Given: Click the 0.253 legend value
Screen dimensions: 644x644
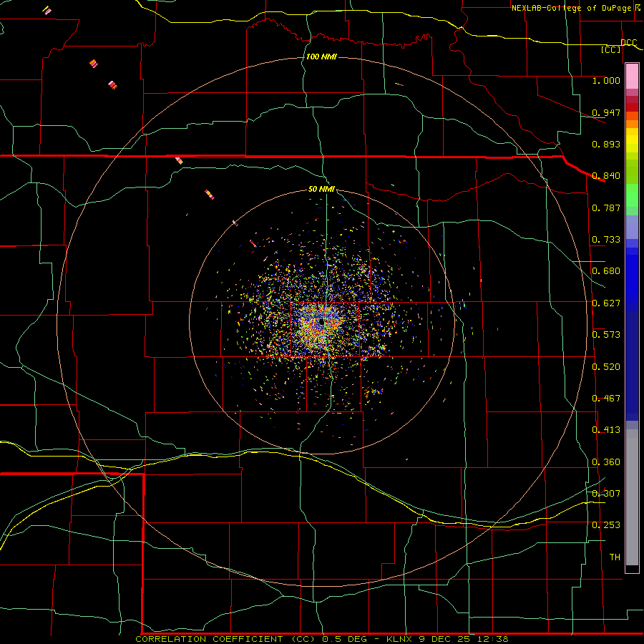Looking at the screenshot, I should click(x=606, y=525).
